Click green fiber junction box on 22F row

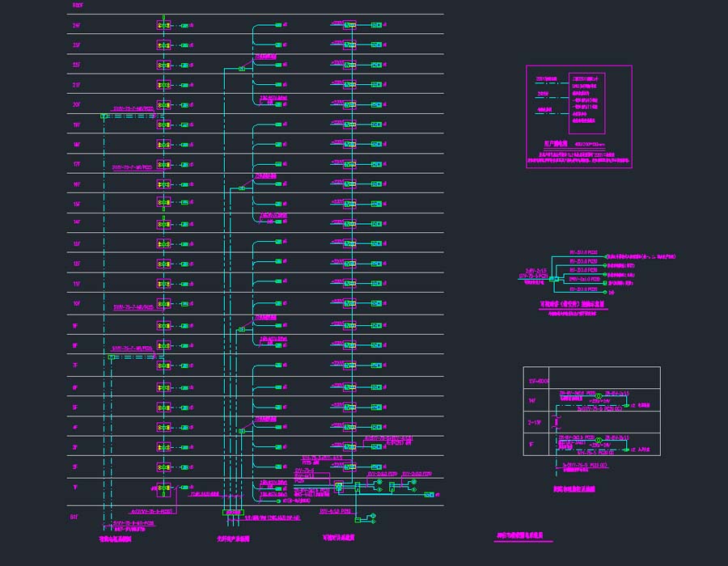(241, 69)
